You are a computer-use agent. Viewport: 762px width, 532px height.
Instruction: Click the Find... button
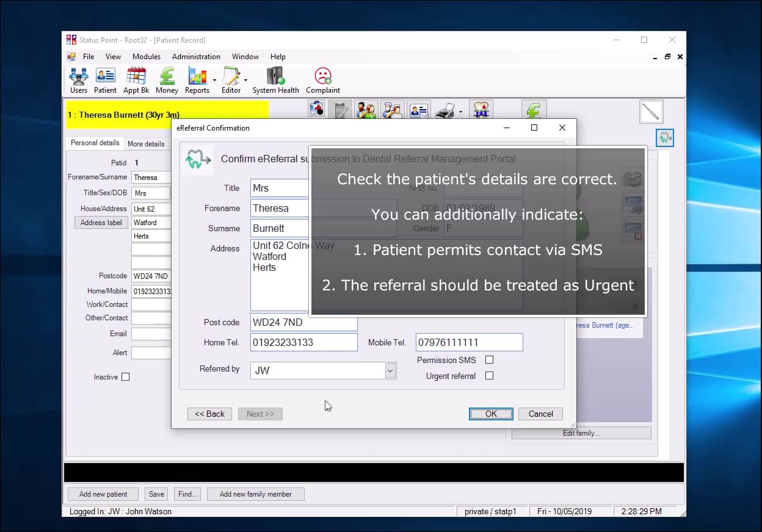click(188, 494)
